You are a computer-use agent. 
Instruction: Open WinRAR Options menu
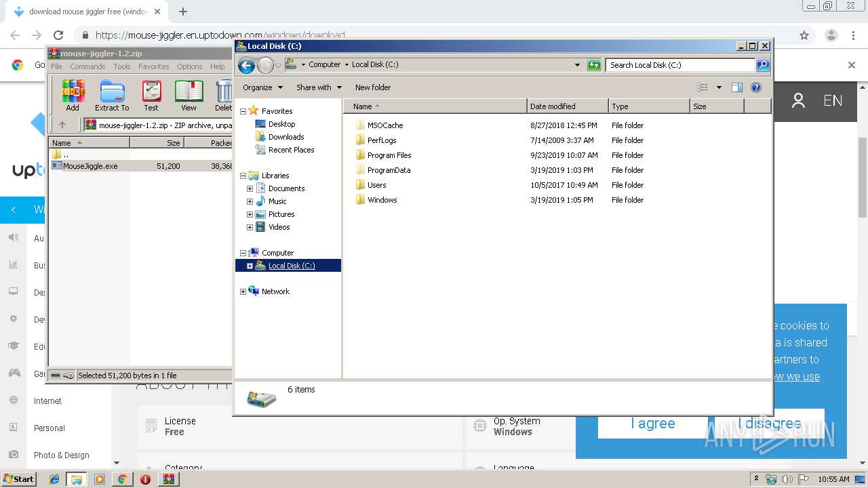pyautogui.click(x=190, y=66)
